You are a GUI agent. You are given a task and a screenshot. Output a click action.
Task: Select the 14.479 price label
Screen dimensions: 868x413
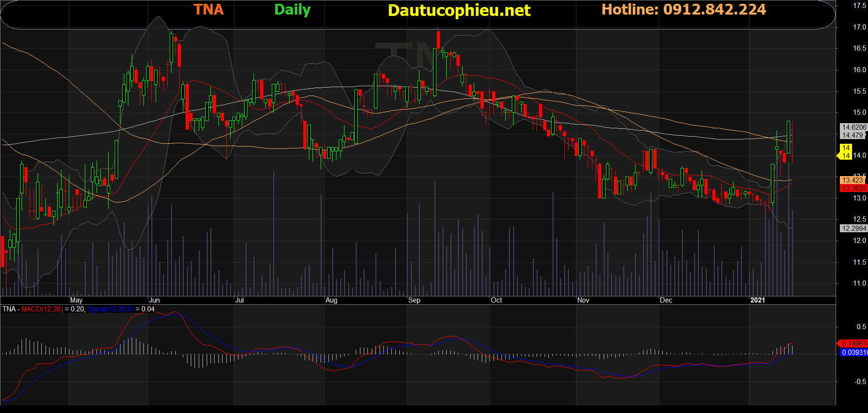852,135
